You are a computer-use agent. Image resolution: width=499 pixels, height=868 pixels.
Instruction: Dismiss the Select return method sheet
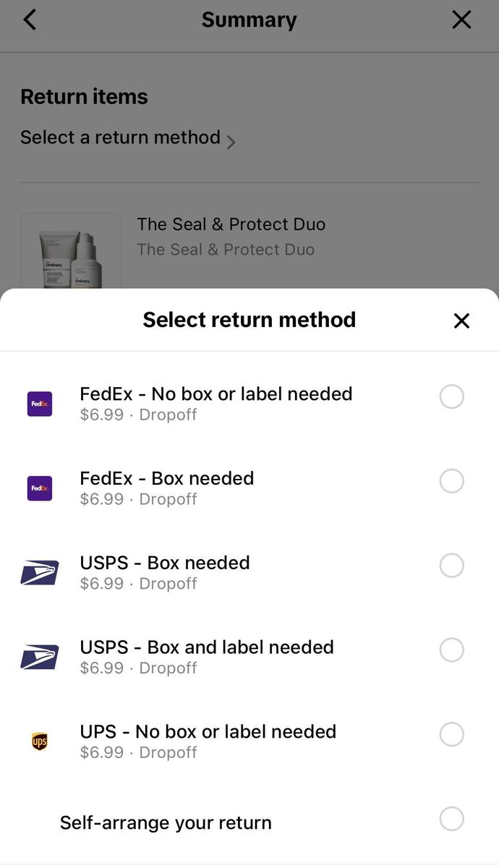[x=461, y=320]
